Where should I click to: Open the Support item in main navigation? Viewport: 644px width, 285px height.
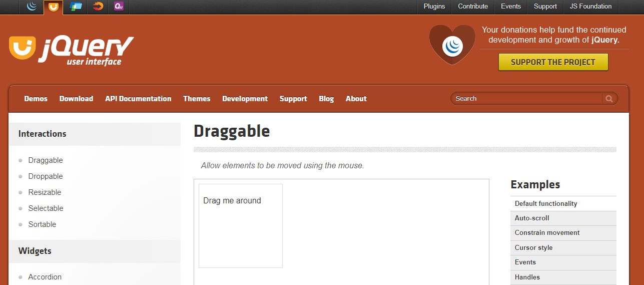coord(293,99)
